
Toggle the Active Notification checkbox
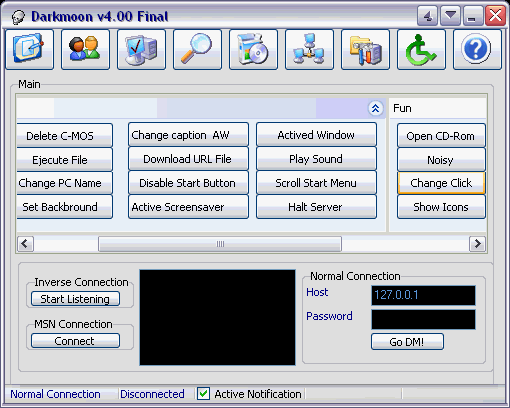[203, 394]
